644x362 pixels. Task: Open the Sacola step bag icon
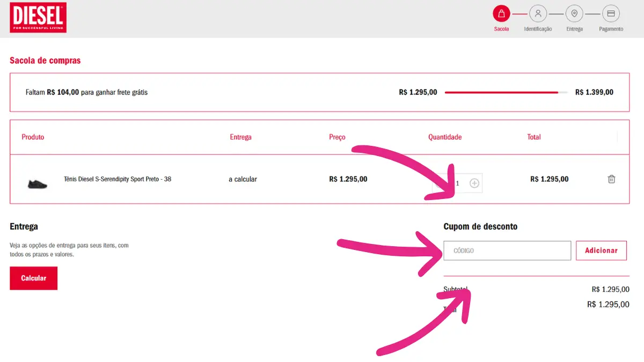coord(501,13)
